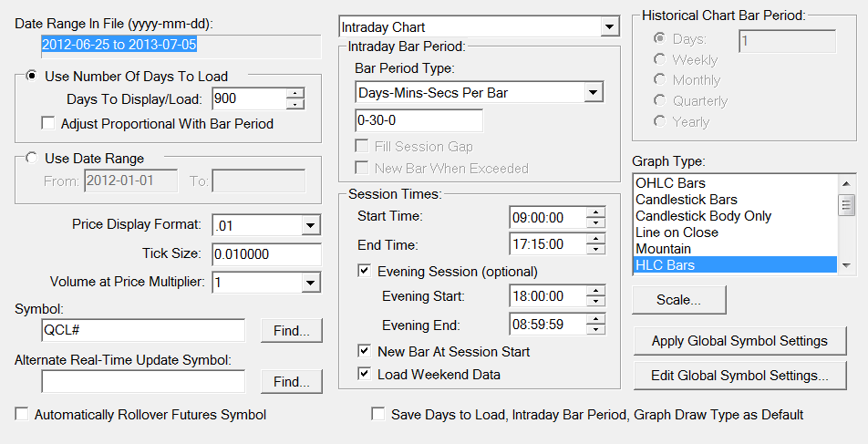The image size is (868, 444).
Task: Choose Mountain graph type
Action: [x=663, y=249]
